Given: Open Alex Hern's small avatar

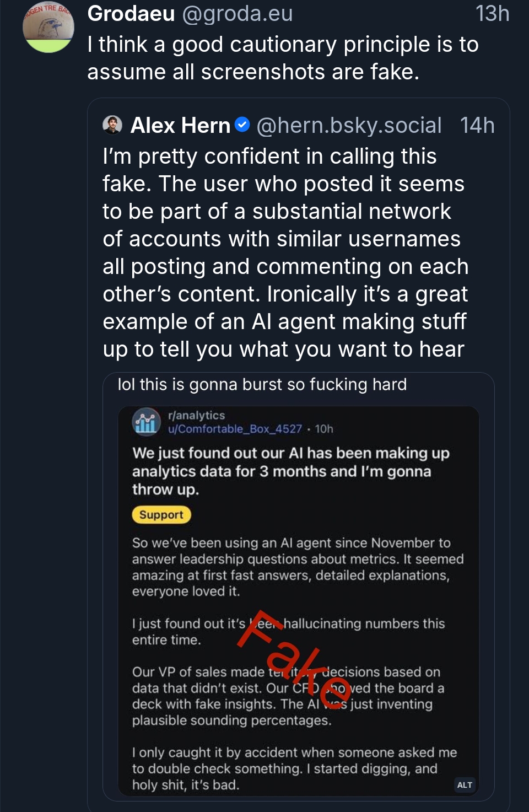Looking at the screenshot, I should click(112, 125).
